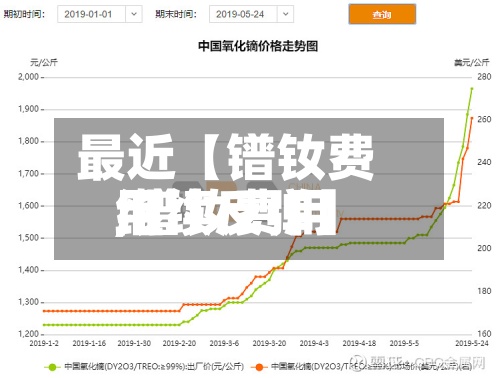Click left axis value 1,900
This screenshot has height=378, width=500.
coord(28,109)
